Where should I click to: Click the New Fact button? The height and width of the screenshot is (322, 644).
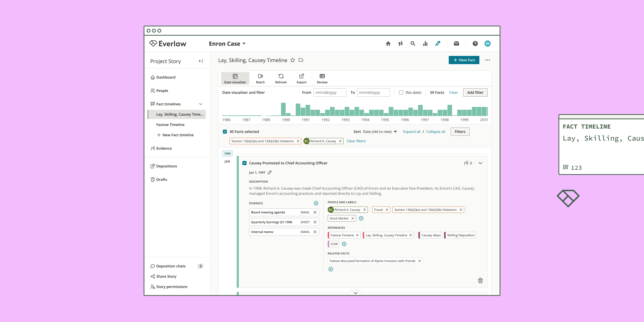tap(464, 60)
